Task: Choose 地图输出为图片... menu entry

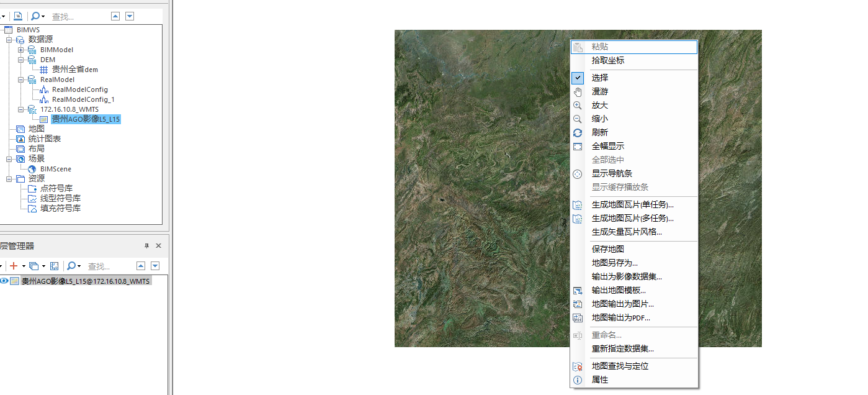Action: pyautogui.click(x=634, y=304)
